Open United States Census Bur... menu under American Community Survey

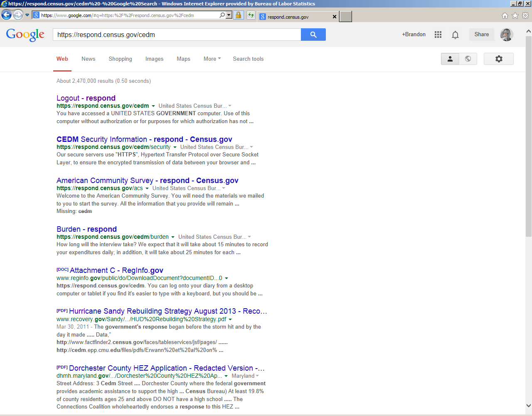(x=189, y=188)
